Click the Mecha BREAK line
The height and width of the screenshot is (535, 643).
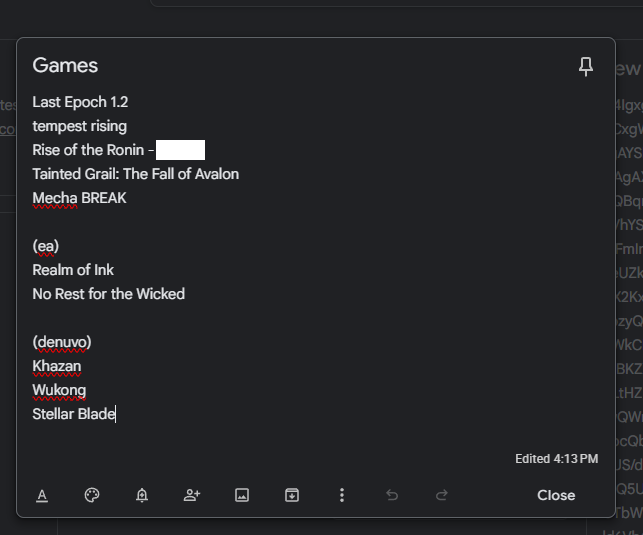[x=80, y=198]
